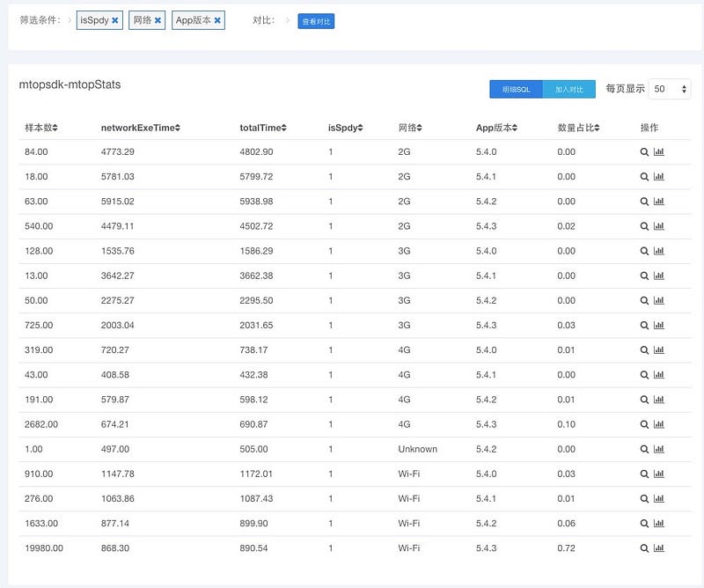The width and height of the screenshot is (704, 588).
Task: Select the 操作 column header
Action: (x=649, y=128)
